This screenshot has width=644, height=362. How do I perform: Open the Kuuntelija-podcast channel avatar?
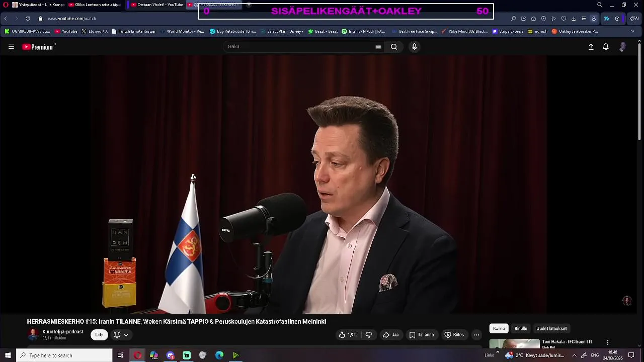pyautogui.click(x=33, y=334)
